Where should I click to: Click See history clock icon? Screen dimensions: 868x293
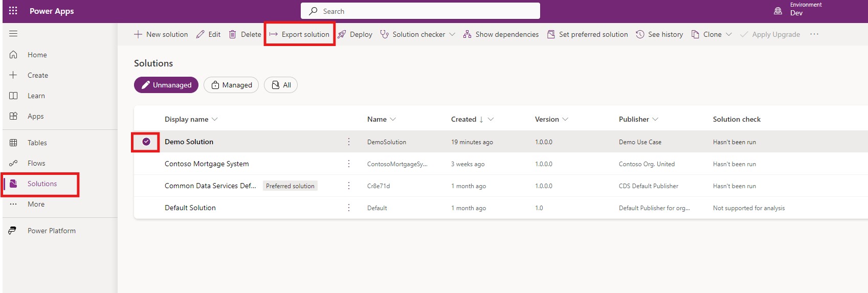pos(640,34)
